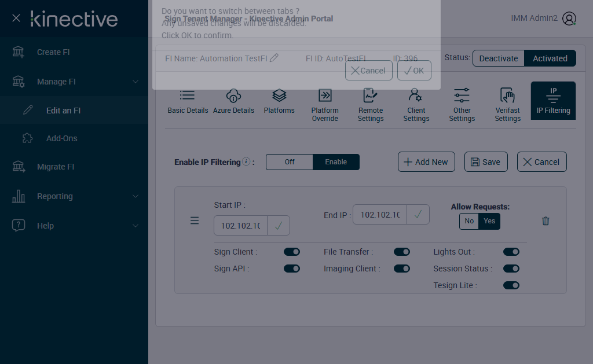
Task: Click the Migrate FI icon
Action: pos(18,167)
